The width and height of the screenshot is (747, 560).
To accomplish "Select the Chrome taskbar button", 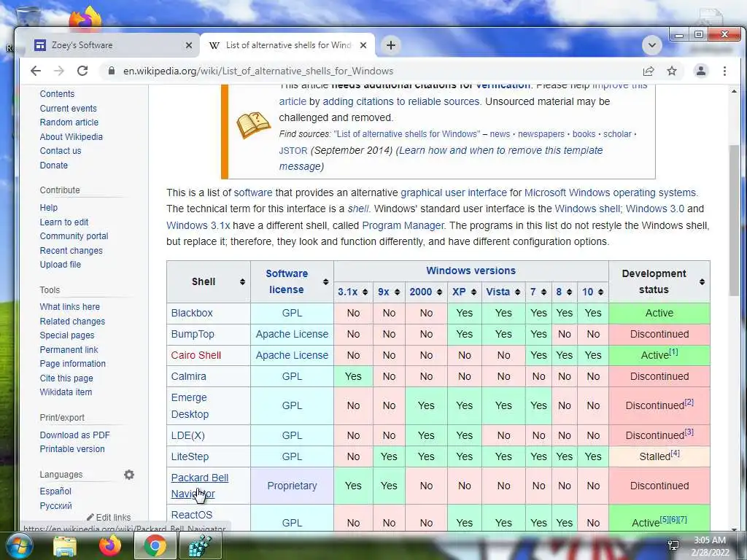I will 155,545.
